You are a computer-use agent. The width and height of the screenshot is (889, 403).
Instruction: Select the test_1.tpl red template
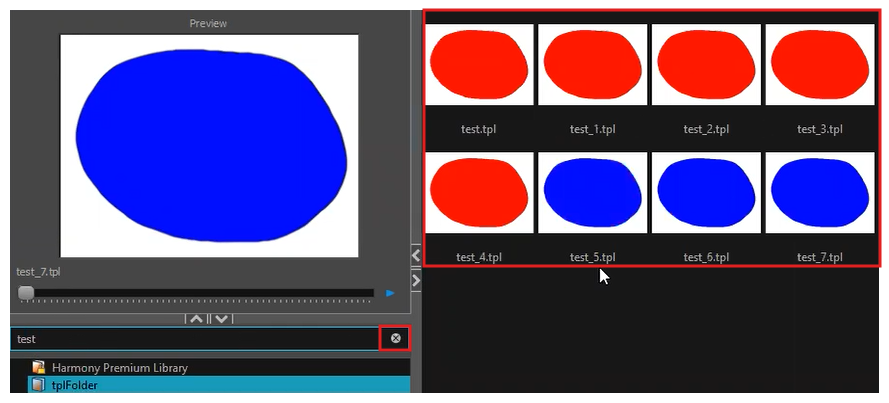(x=592, y=65)
